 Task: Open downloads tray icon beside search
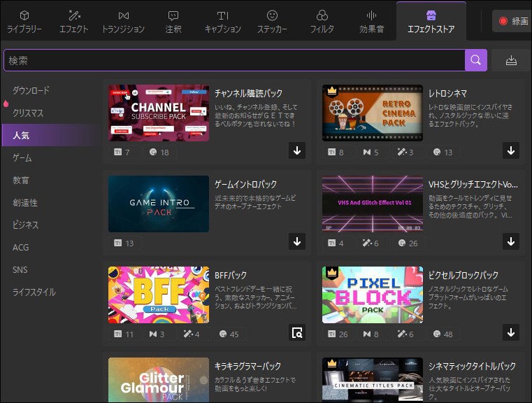[511, 60]
